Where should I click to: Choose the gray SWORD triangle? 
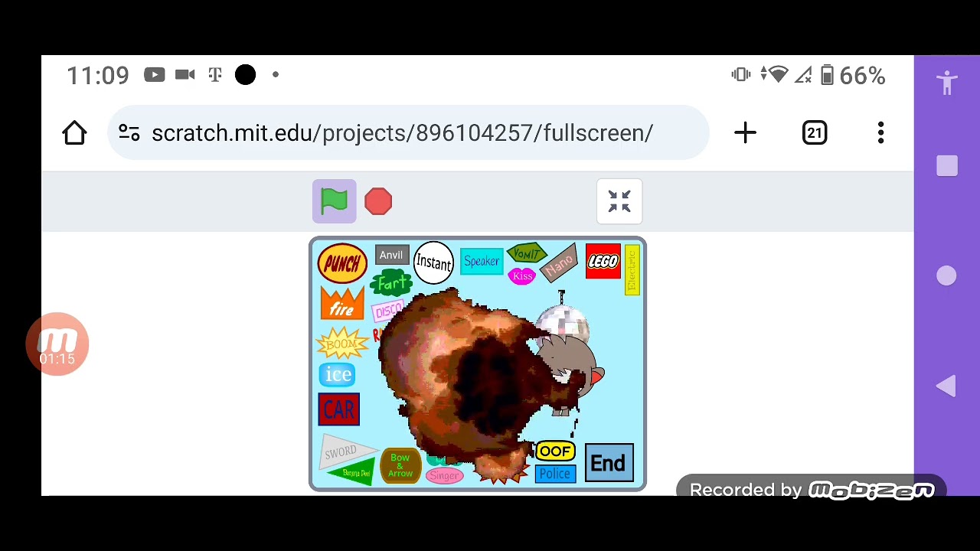point(342,451)
